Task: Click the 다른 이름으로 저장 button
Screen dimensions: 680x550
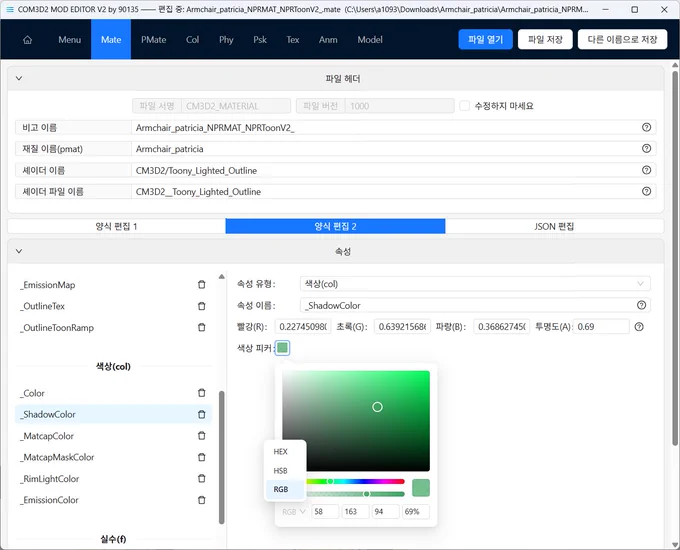Action: (622, 39)
